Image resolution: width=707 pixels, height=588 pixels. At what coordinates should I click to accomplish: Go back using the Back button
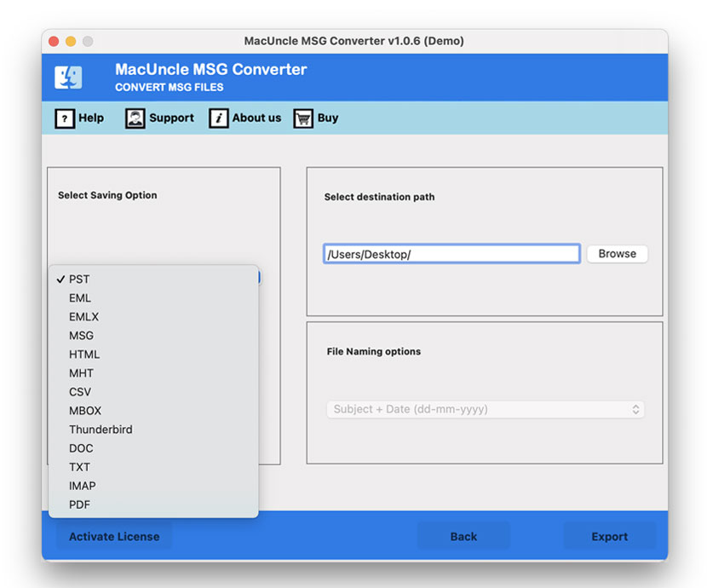click(463, 536)
